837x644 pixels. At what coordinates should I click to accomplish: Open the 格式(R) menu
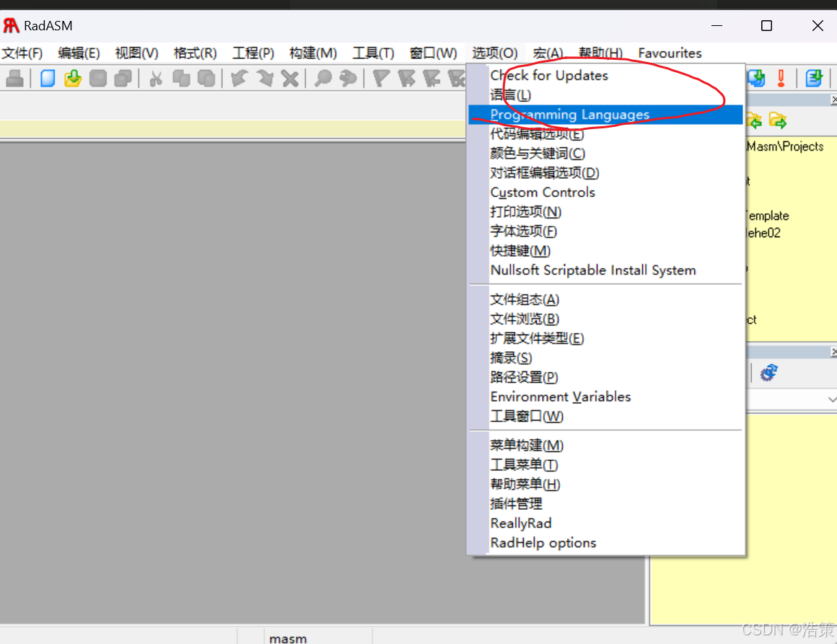195,53
